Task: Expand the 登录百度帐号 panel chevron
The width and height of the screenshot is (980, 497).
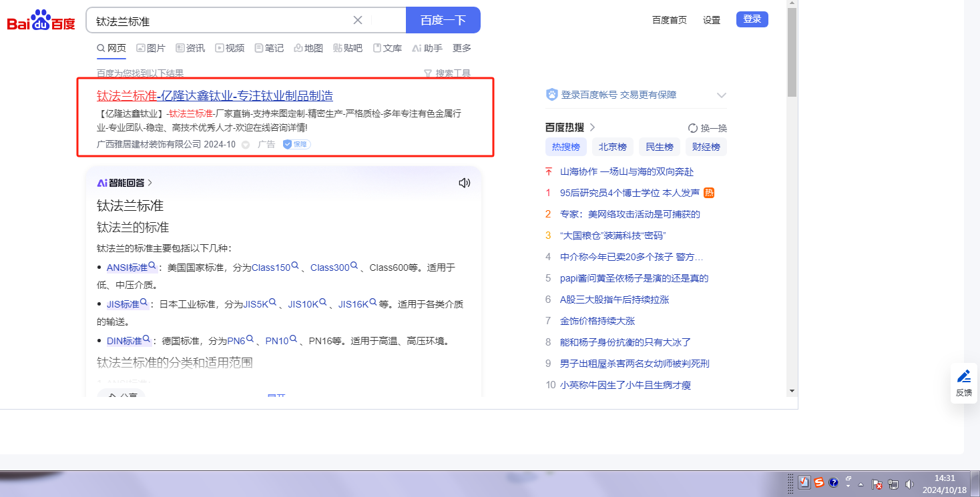Action: point(721,95)
